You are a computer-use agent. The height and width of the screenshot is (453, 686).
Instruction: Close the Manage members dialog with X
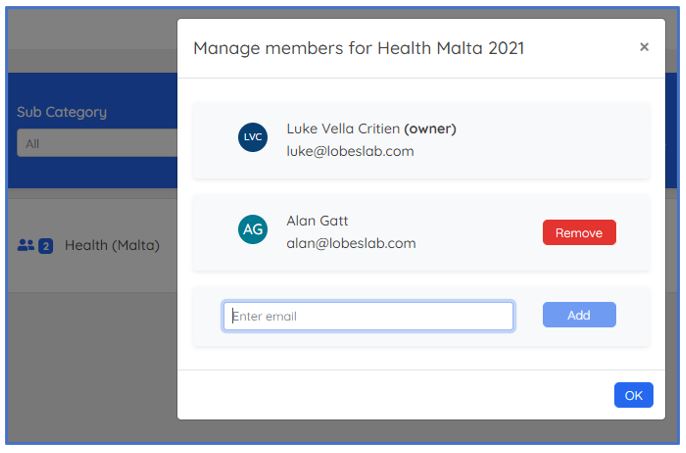click(644, 47)
